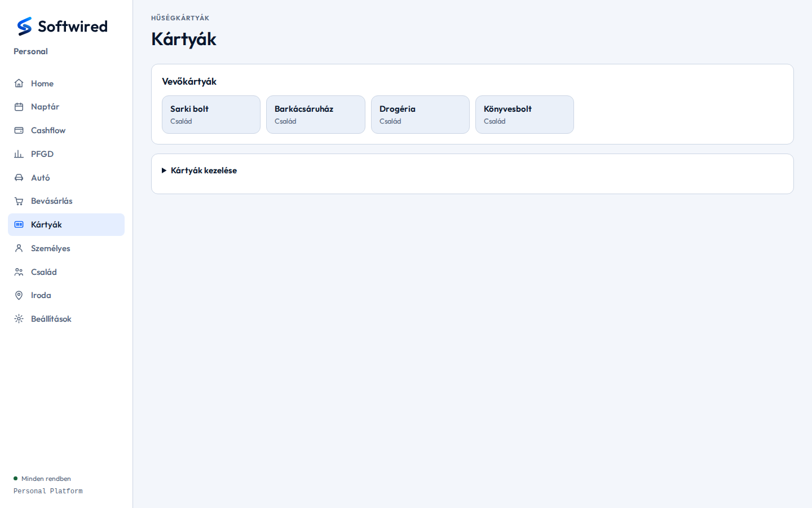Go to Naptár in the sidebar

click(66, 107)
